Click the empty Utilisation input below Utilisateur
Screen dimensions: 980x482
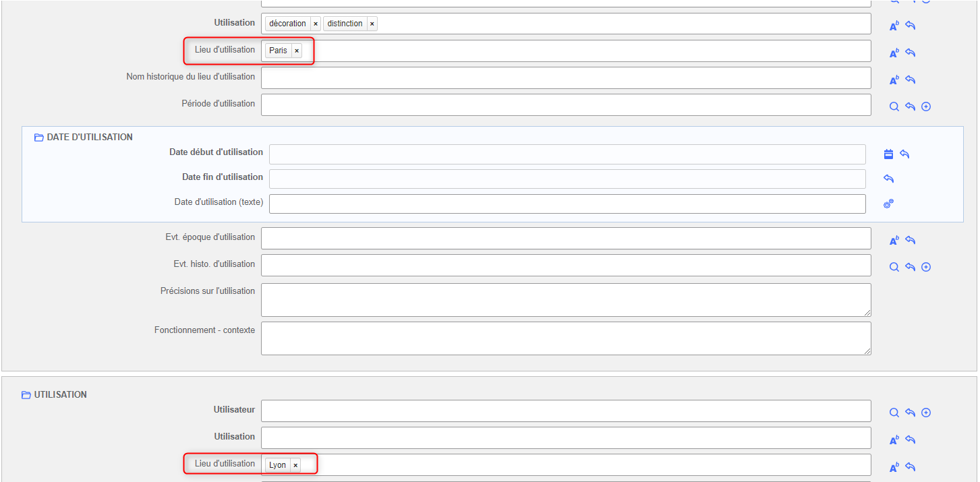click(x=566, y=438)
